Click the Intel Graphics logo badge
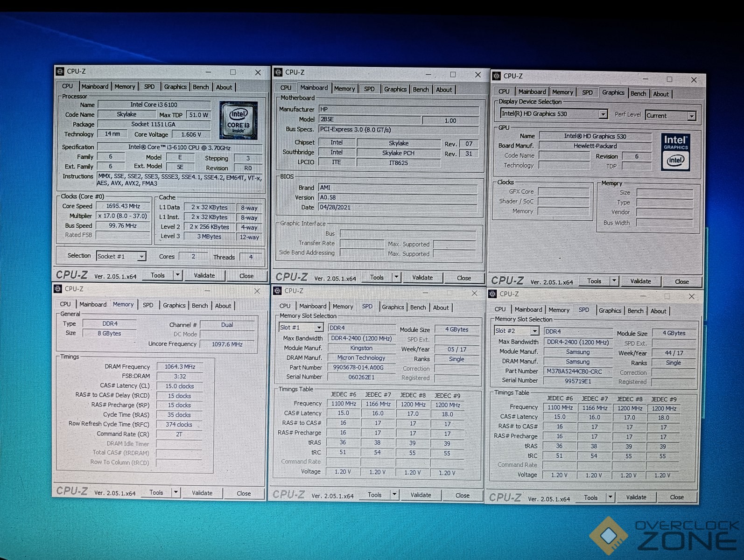Image resolution: width=744 pixels, height=560 pixels. click(x=675, y=152)
